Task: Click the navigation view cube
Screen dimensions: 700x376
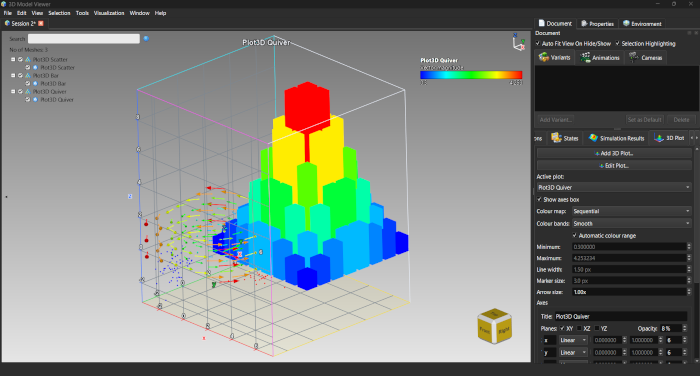Action: (x=495, y=326)
